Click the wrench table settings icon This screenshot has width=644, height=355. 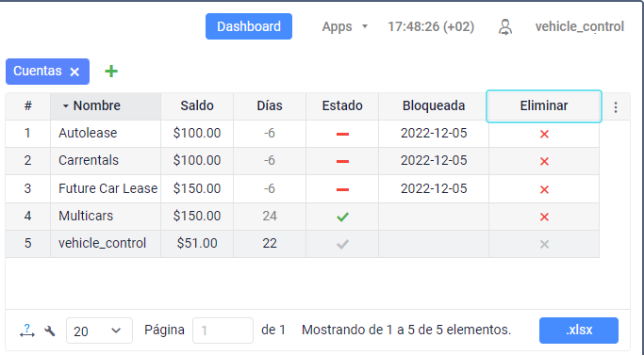coord(50,331)
